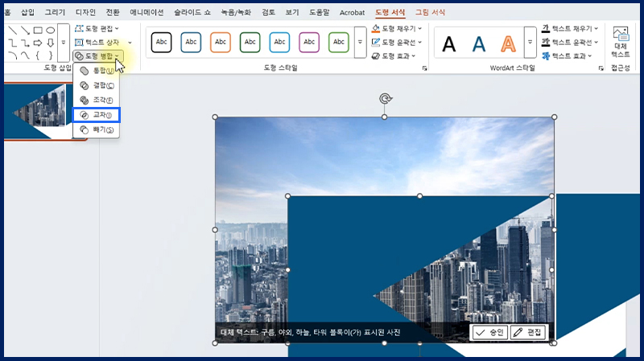
Task: Apply the light green outline Abc style
Action: click(x=339, y=43)
